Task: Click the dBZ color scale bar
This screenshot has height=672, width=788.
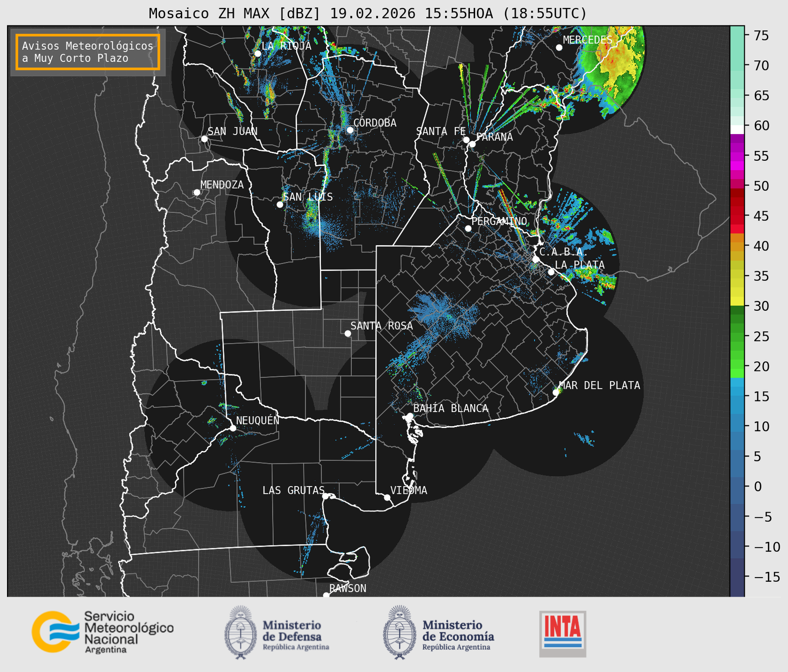Action: click(737, 311)
